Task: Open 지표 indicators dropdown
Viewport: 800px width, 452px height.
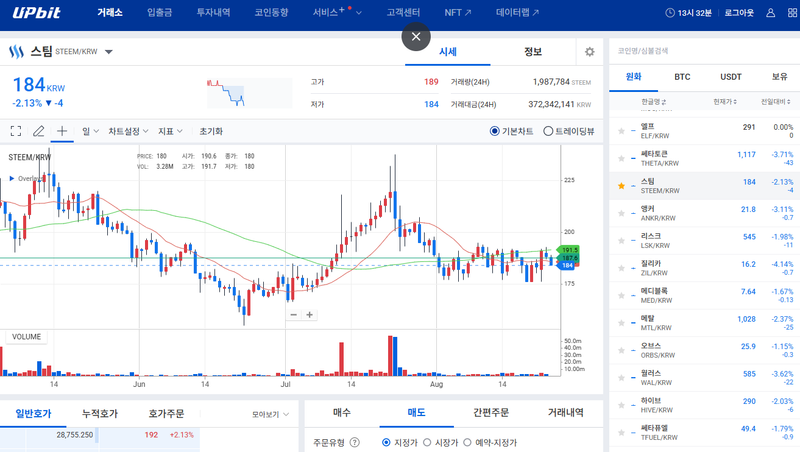Action: (x=170, y=131)
